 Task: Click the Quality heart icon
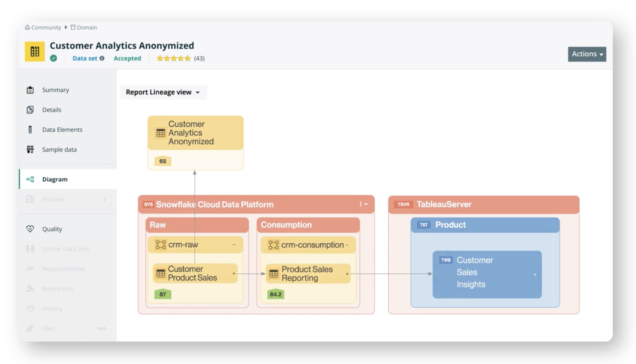click(30, 229)
